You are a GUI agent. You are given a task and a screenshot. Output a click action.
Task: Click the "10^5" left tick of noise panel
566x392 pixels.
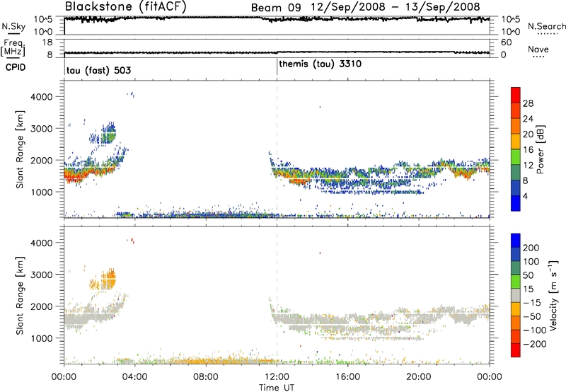(43, 20)
